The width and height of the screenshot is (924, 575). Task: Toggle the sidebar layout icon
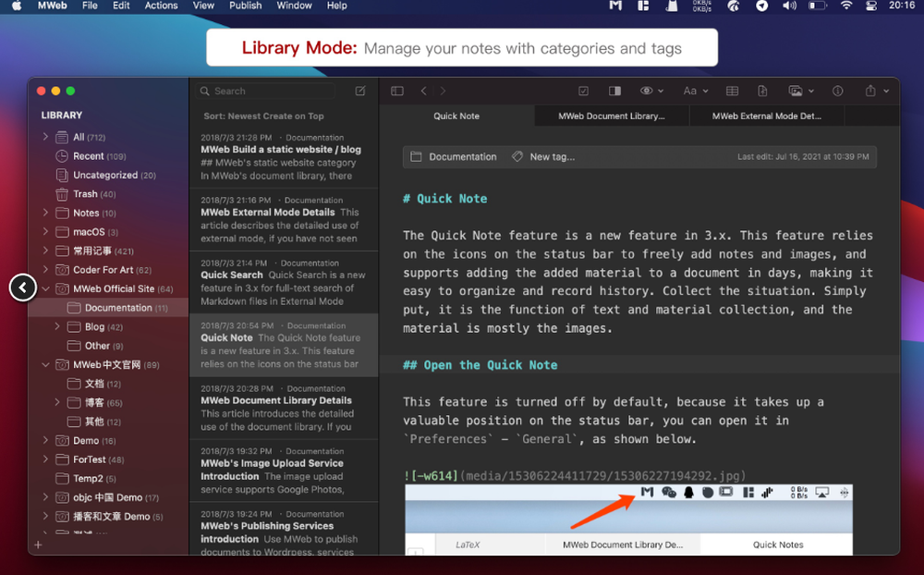click(397, 91)
